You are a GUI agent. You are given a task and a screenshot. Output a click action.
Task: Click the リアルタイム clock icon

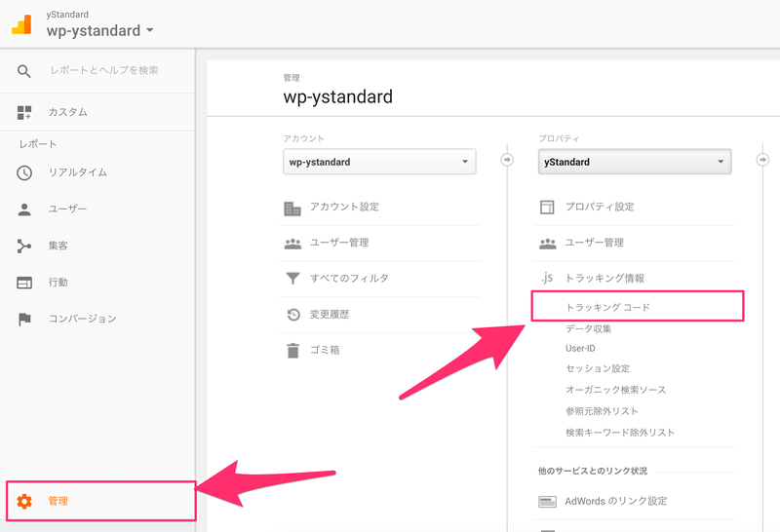(24, 173)
